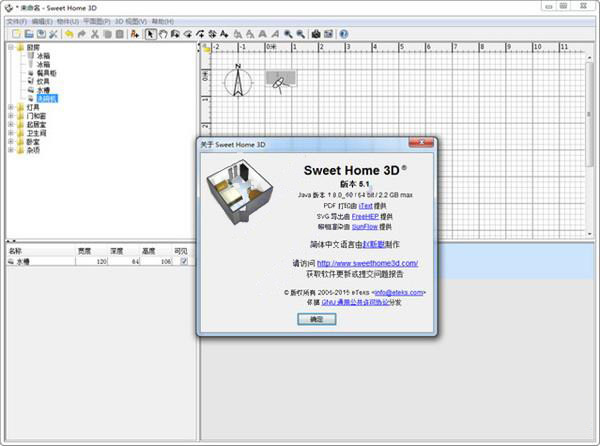Click the Redo arrow icon

82,34
